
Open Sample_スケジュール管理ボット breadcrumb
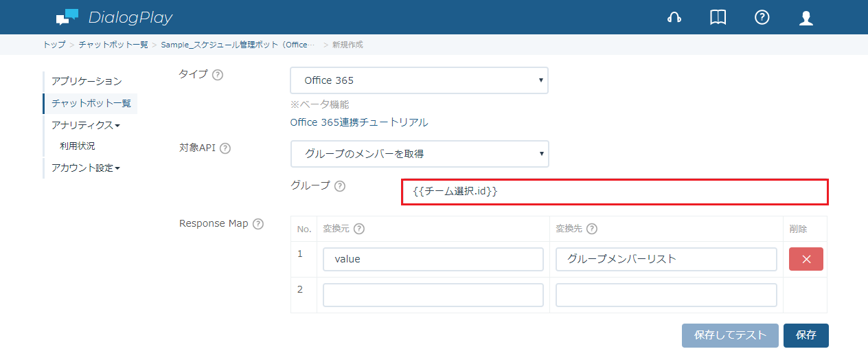coord(238,45)
